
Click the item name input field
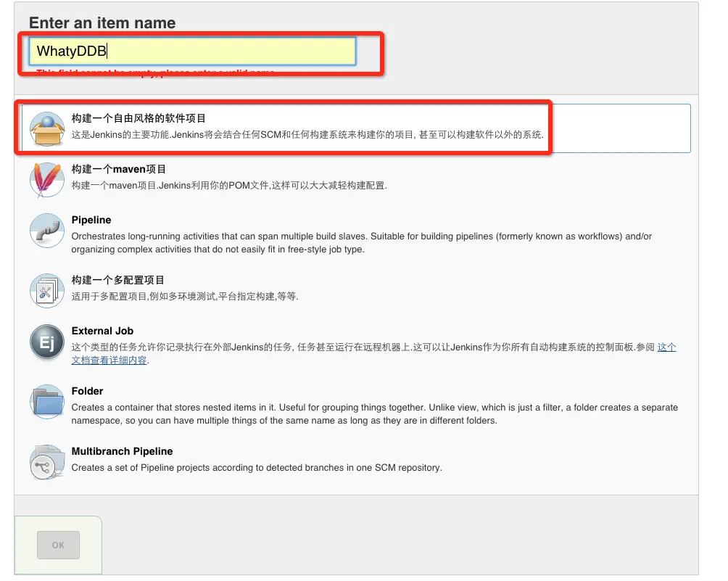pyautogui.click(x=192, y=51)
